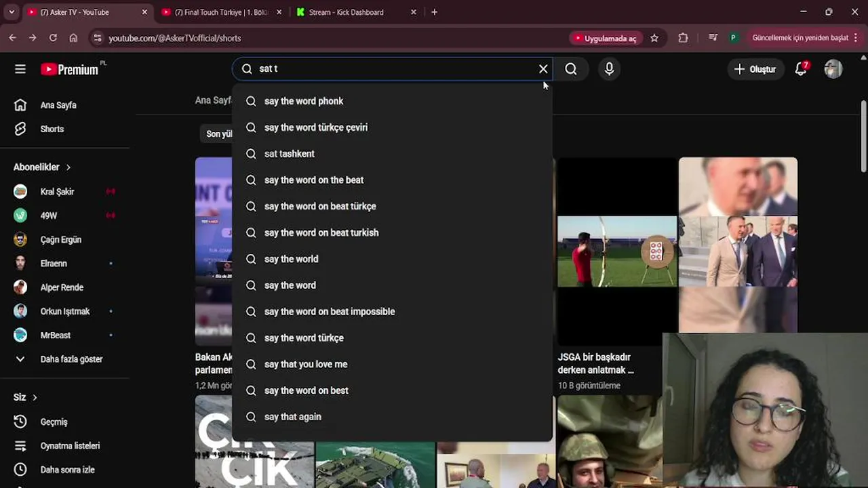Viewport: 868px width, 488px height.
Task: Reload the current page
Action: tap(53, 38)
